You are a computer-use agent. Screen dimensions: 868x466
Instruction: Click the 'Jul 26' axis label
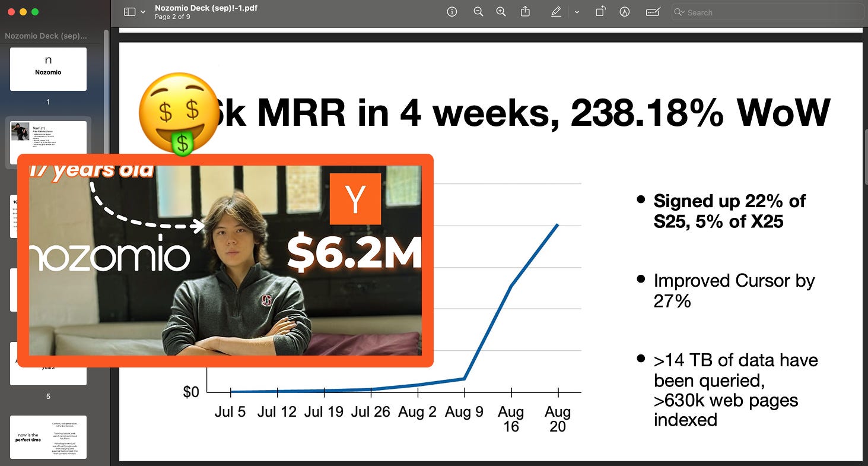[371, 411]
